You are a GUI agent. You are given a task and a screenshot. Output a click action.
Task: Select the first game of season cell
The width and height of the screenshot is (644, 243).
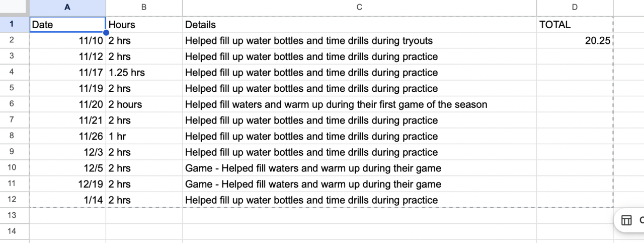tap(359, 104)
